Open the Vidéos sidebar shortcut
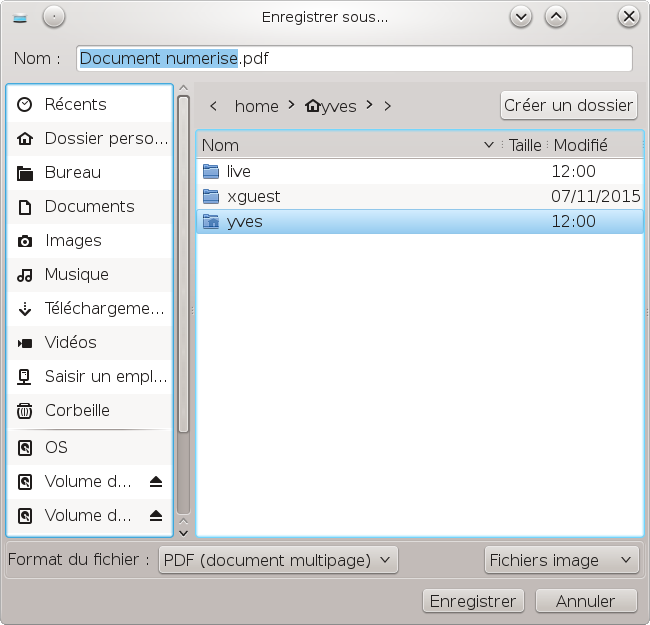The width and height of the screenshot is (650, 625). coord(70,342)
